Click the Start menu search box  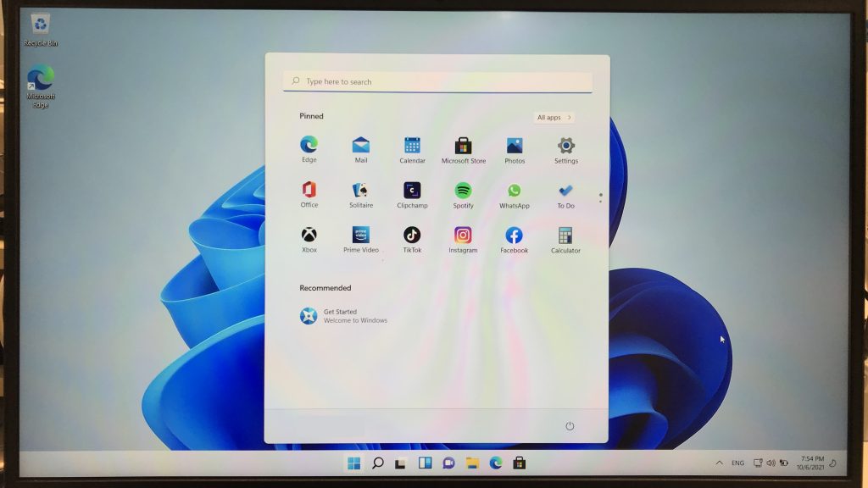(x=437, y=82)
